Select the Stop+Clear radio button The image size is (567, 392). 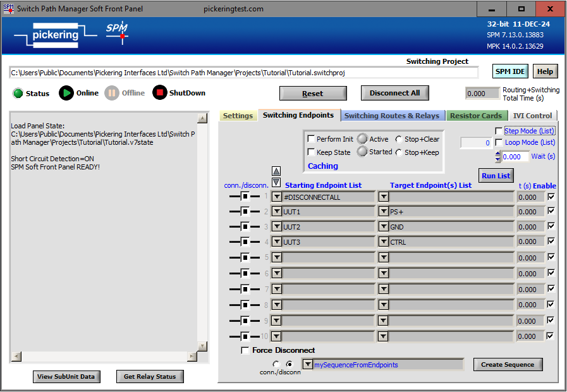click(x=398, y=139)
